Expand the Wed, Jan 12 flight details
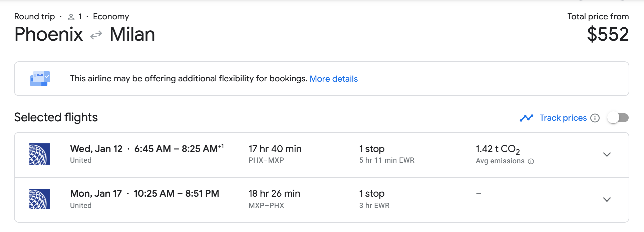The width and height of the screenshot is (644, 232). coord(607,154)
